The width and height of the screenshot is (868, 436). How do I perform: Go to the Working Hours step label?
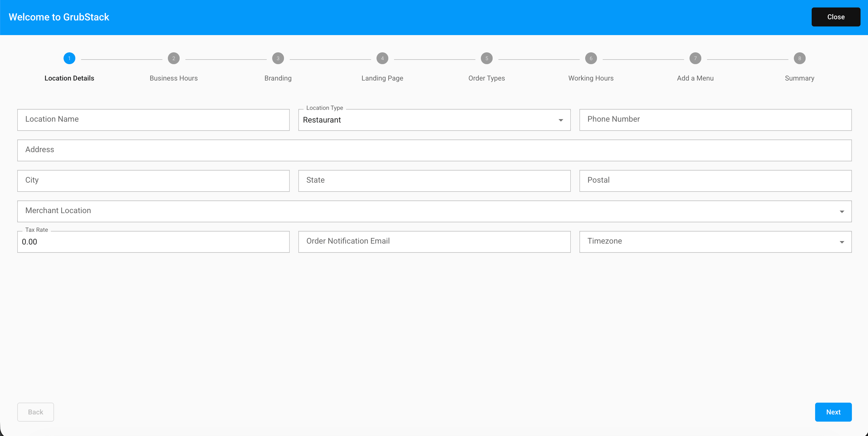click(x=591, y=78)
